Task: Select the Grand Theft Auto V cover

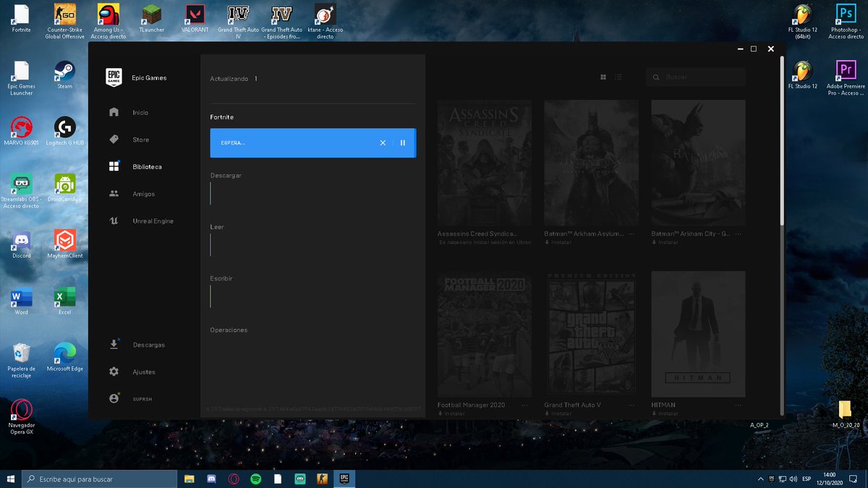Action: pos(591,334)
